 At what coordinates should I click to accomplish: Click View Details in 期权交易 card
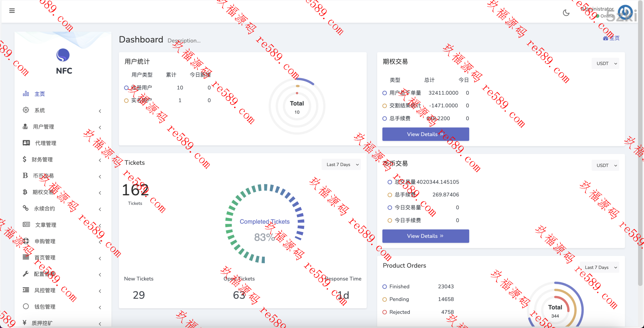click(x=425, y=134)
